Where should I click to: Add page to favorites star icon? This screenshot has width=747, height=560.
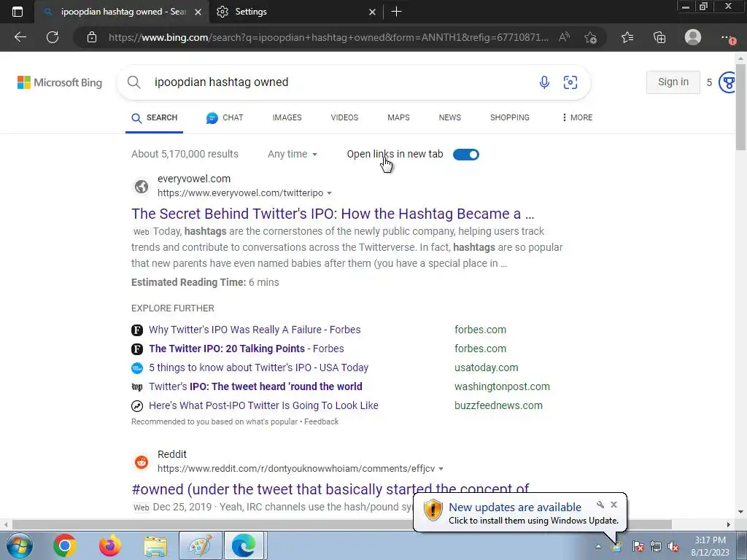591,37
